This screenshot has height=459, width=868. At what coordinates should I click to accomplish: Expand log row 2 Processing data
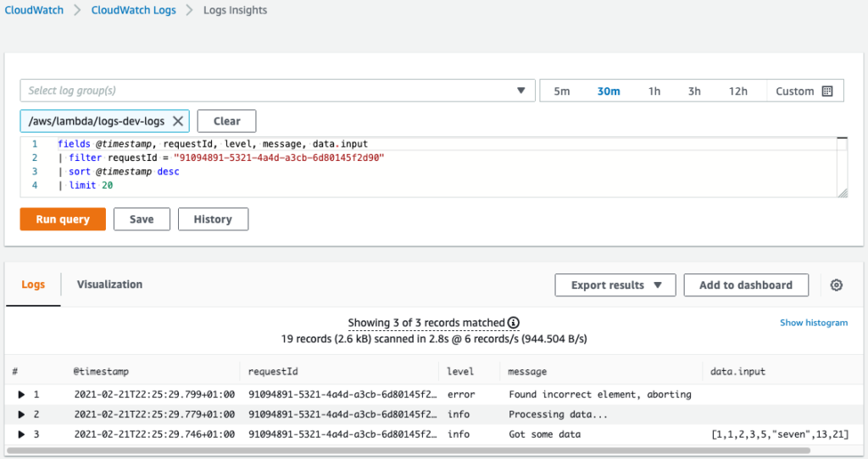(x=21, y=414)
